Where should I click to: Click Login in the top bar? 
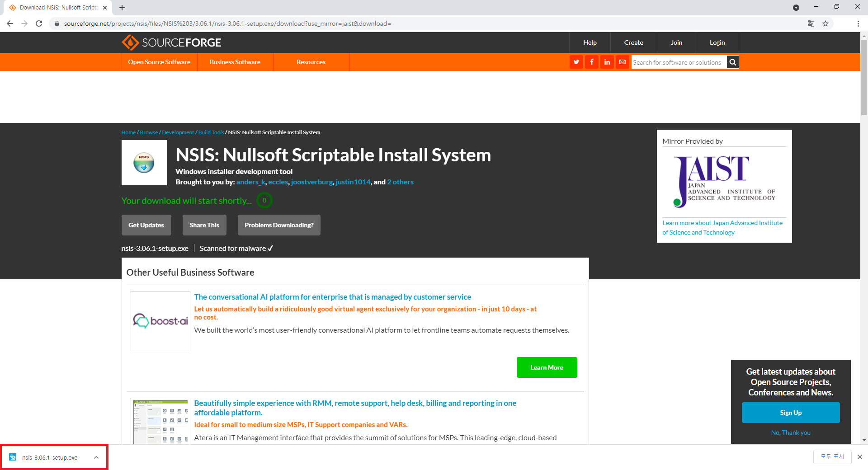(717, 42)
